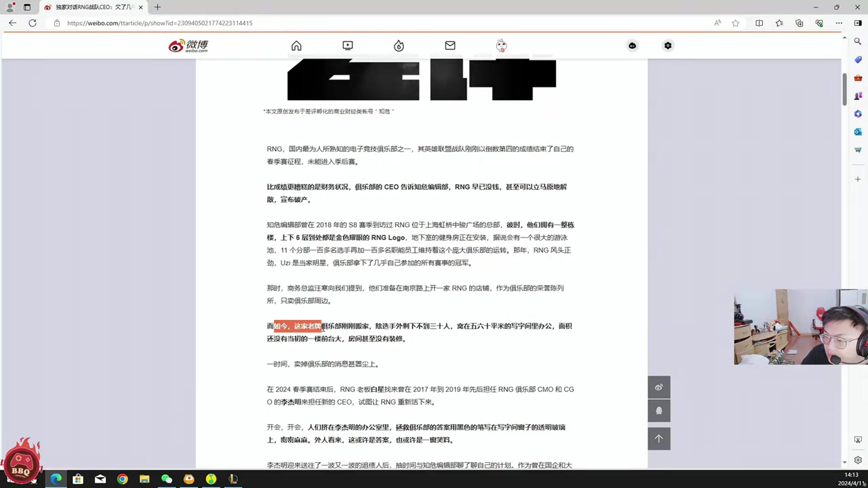Open the Weibo hot trending flame icon

coord(399,46)
